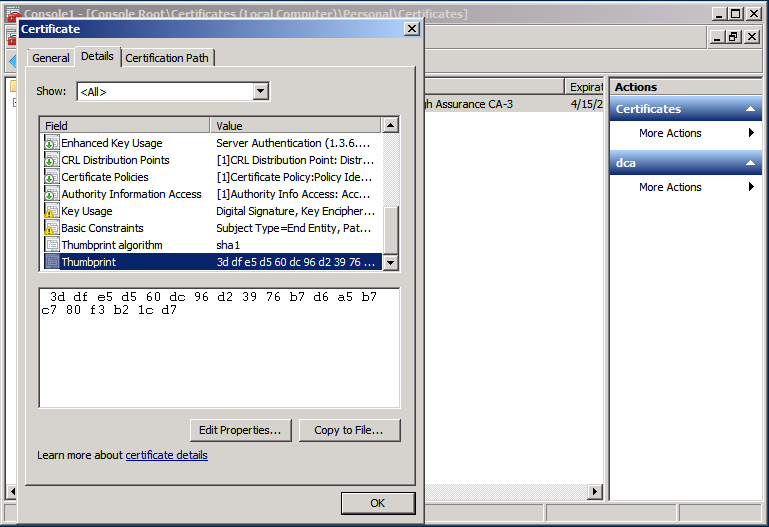Click the Enhanced Key Usage field icon
The image size is (769, 527).
coord(51,143)
